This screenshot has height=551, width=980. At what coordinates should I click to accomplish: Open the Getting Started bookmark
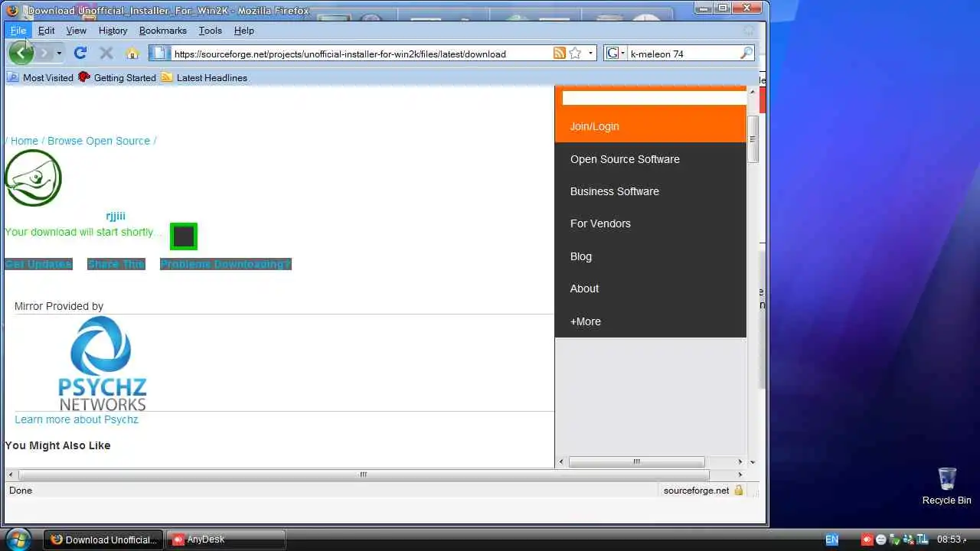pyautogui.click(x=117, y=77)
